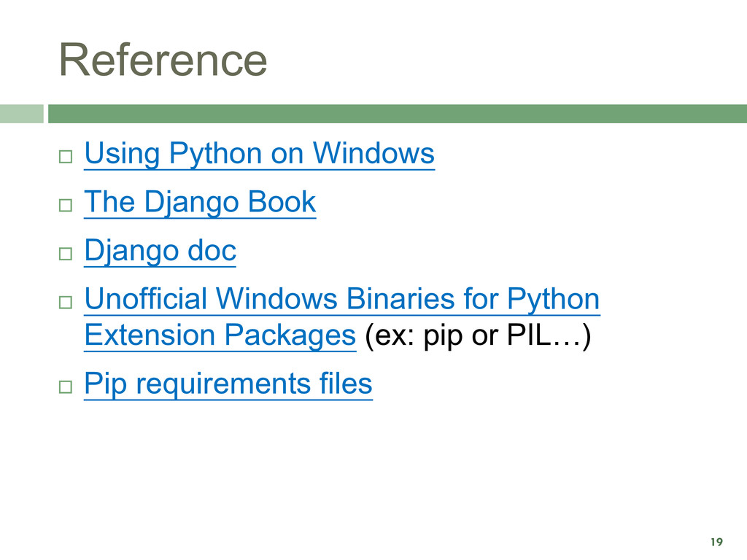Click bullet square beside Using Python on Windows
Viewport: 747px width, 560px height.
[x=66, y=157]
